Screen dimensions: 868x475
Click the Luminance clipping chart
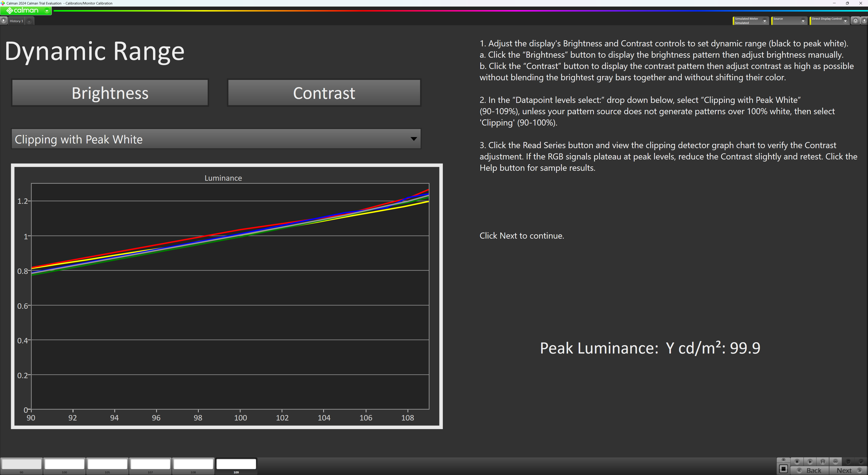click(227, 296)
